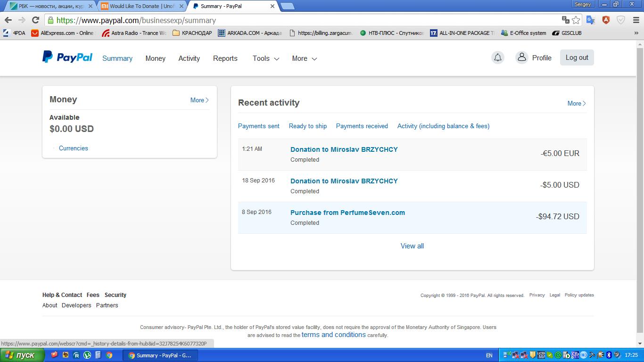Open the calculator quick launch icon

click(98, 355)
